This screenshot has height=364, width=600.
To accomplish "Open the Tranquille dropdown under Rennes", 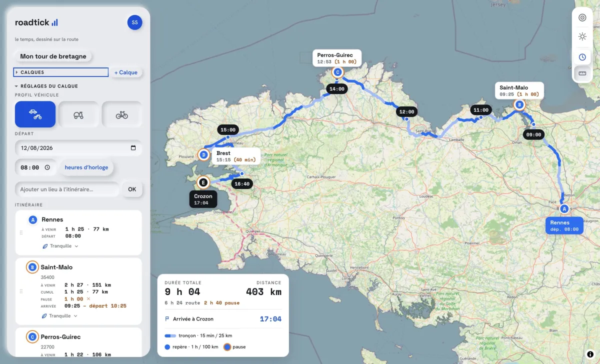I will coord(60,246).
